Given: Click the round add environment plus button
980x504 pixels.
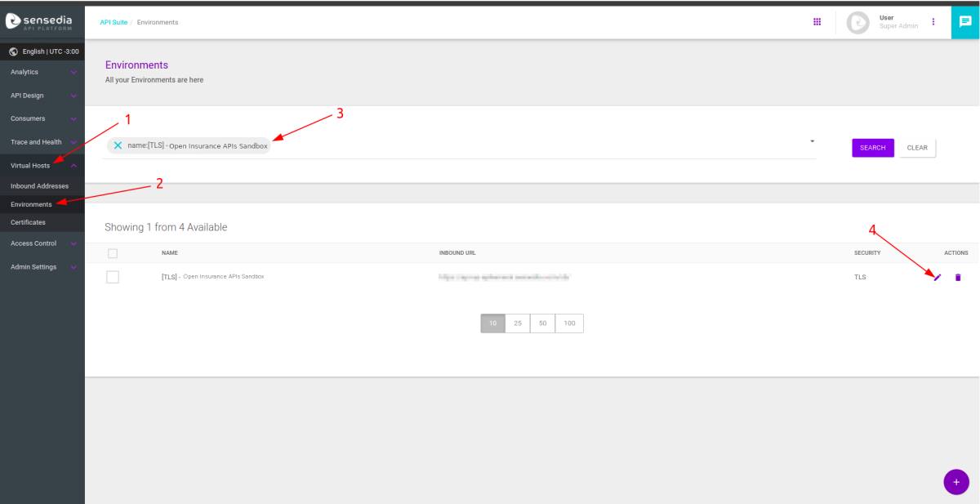Looking at the screenshot, I should click(955, 482).
